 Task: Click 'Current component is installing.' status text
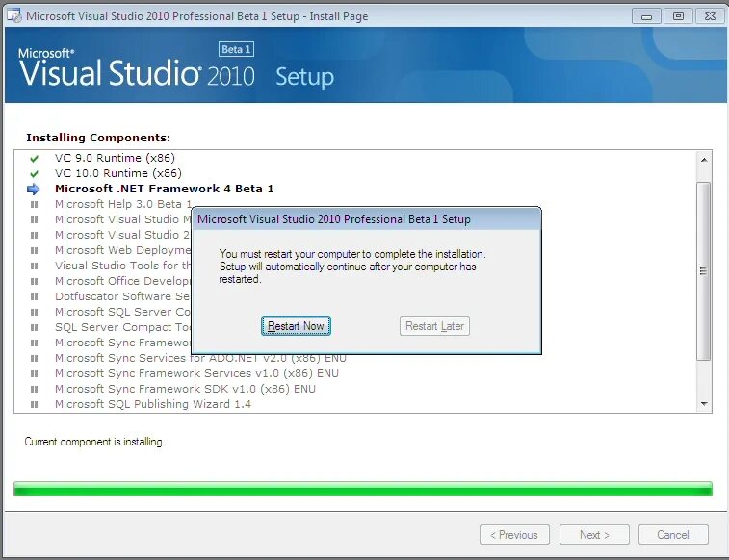(x=94, y=442)
